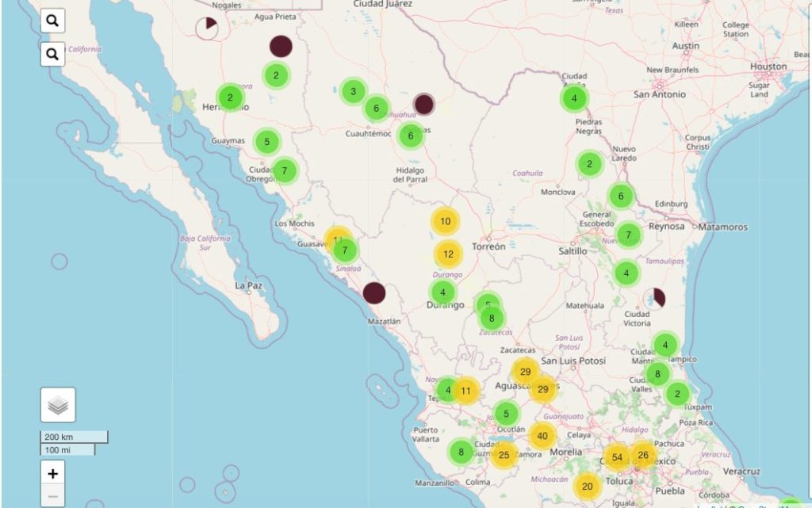
Task: Click the green cluster labeled 3
Action: tap(353, 91)
